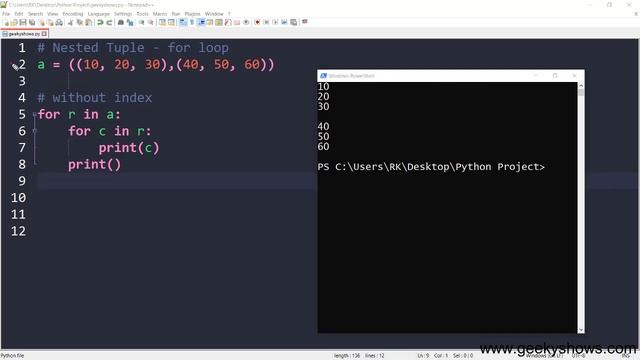
Task: Open the Edit menu
Action: (x=19, y=14)
